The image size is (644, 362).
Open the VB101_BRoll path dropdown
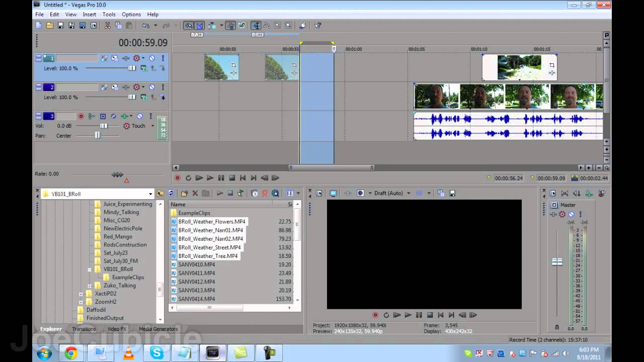150,194
